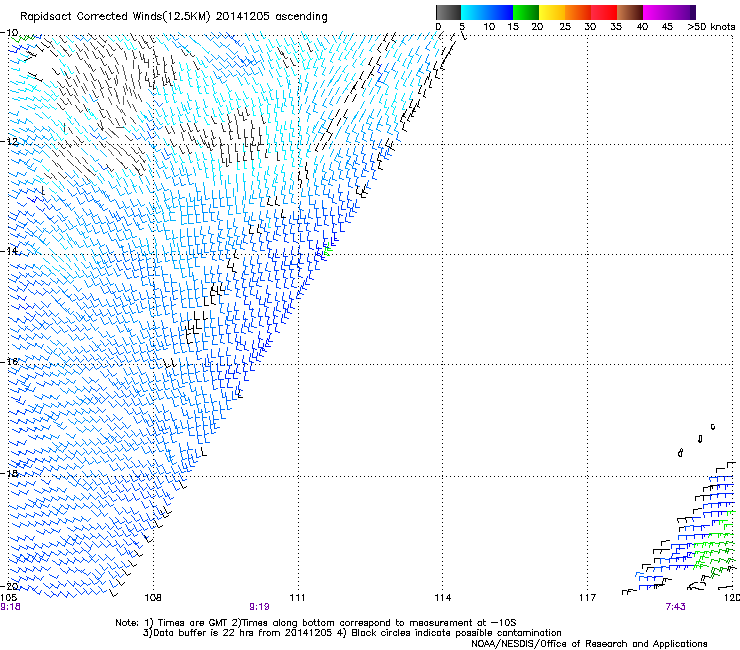
Task: Click the green wind barbs on the -14 gridline
Action: click(x=328, y=249)
